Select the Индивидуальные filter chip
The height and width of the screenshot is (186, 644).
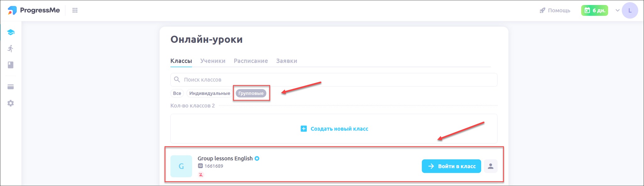(209, 93)
